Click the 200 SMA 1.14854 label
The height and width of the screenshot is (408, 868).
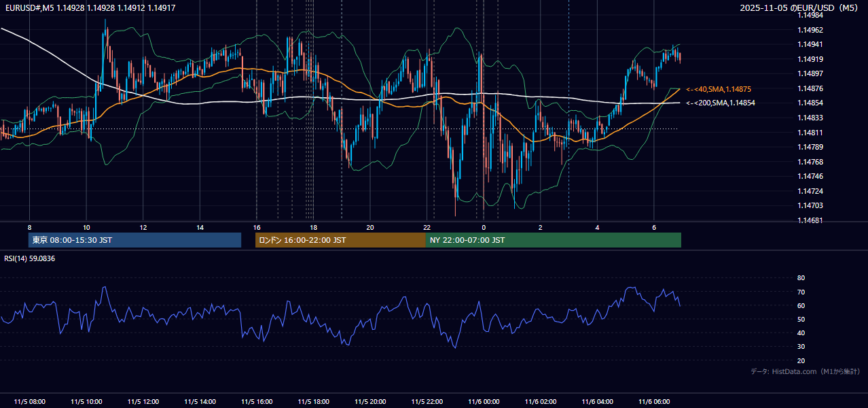coord(720,103)
